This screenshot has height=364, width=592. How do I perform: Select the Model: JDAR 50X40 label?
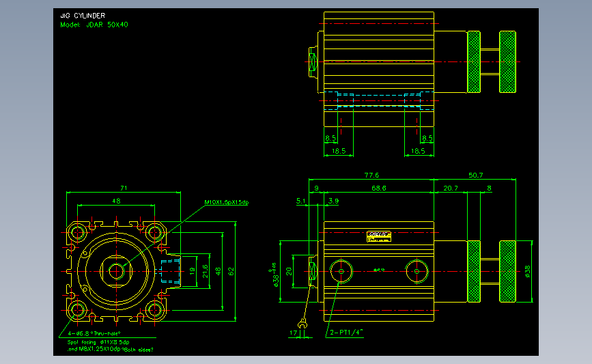94,25
